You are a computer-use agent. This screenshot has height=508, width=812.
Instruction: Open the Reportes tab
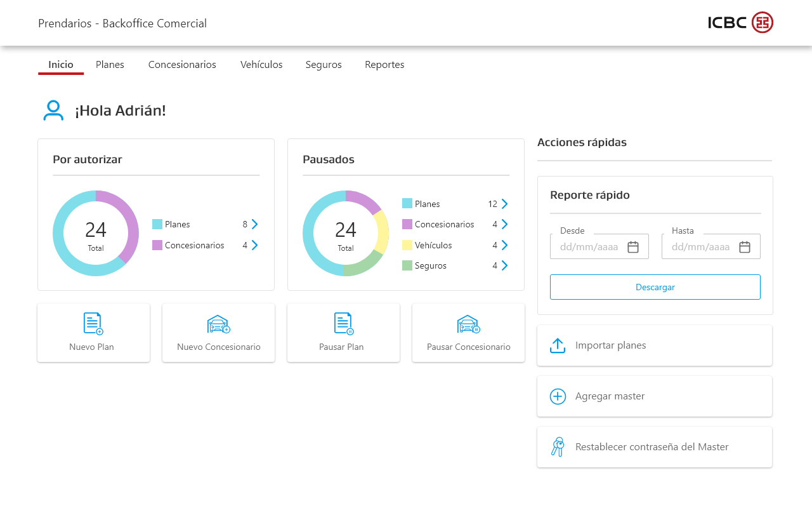[384, 65]
